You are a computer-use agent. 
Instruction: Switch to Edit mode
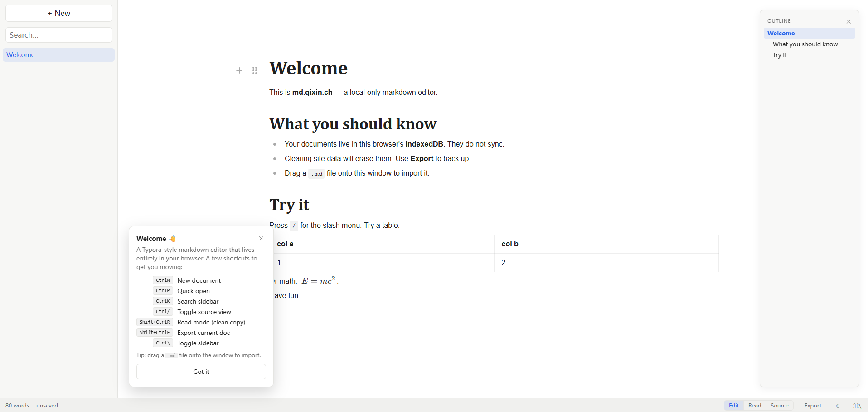tap(734, 406)
